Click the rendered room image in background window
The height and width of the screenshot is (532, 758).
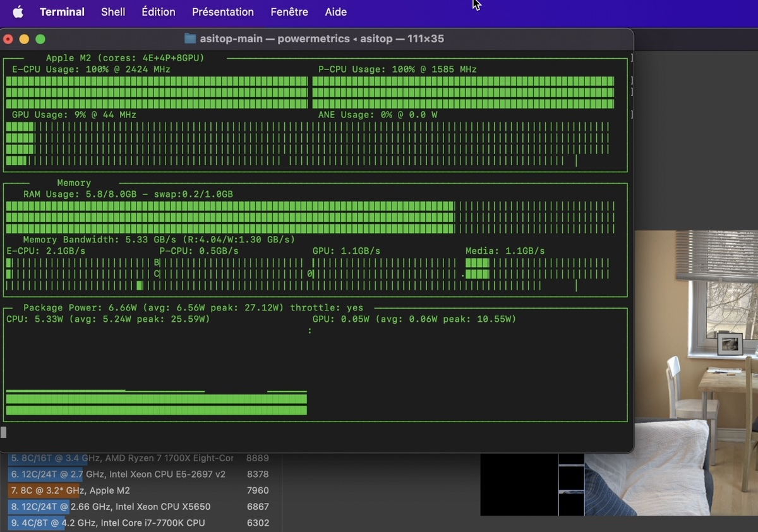[x=696, y=372]
